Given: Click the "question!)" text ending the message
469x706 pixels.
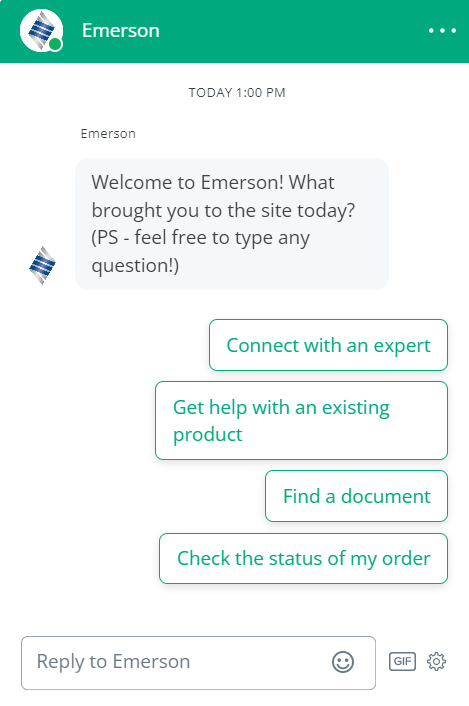Looking at the screenshot, I should pos(135,266).
